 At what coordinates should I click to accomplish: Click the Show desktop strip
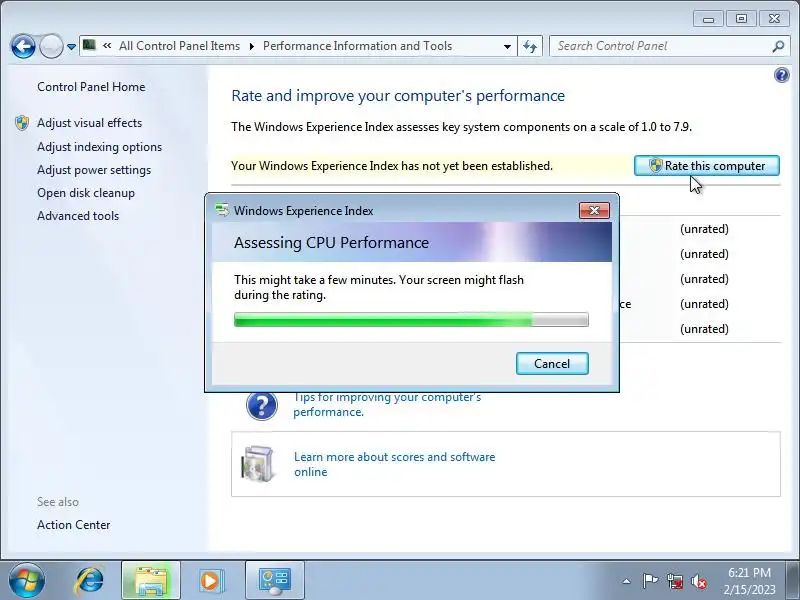[794, 581]
